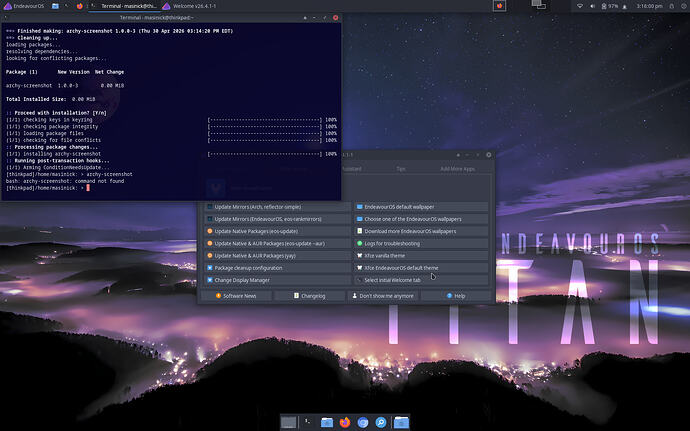Focus the terminal prompt cursor
The height and width of the screenshot is (431, 690).
88,188
